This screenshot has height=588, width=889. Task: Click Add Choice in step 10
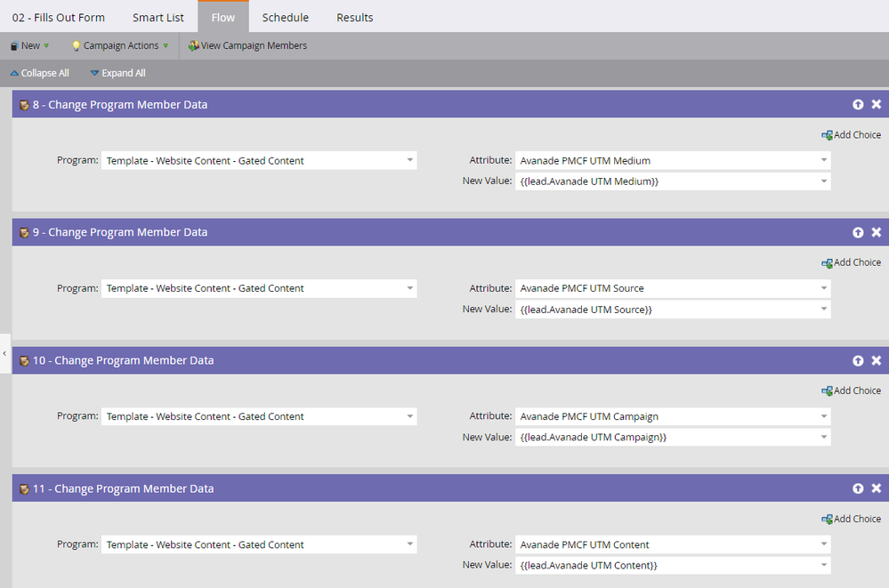tap(851, 391)
